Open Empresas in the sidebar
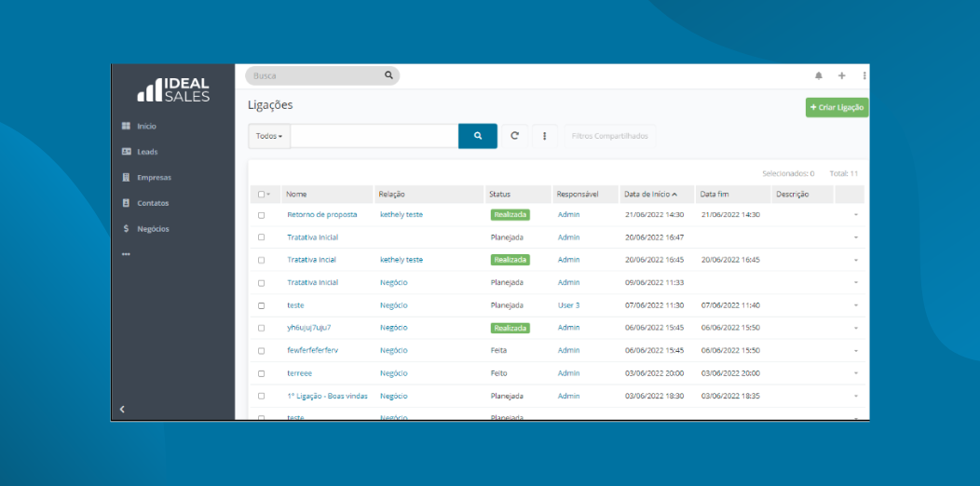The width and height of the screenshot is (980, 486). (154, 178)
